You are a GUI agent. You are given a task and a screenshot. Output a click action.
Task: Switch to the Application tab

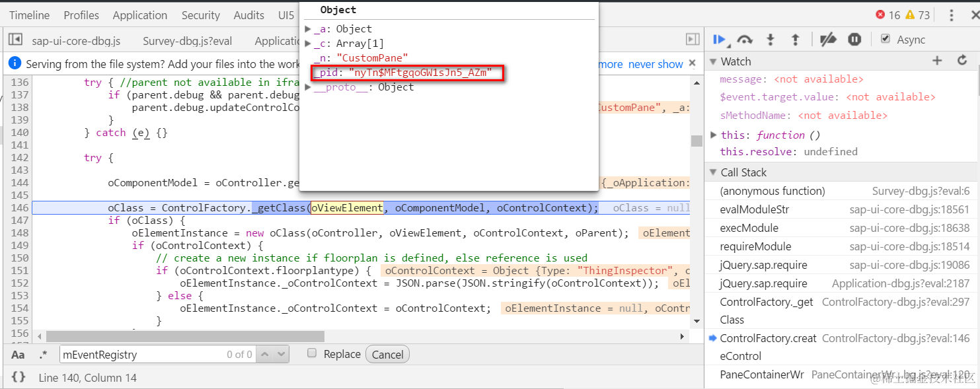tap(140, 15)
